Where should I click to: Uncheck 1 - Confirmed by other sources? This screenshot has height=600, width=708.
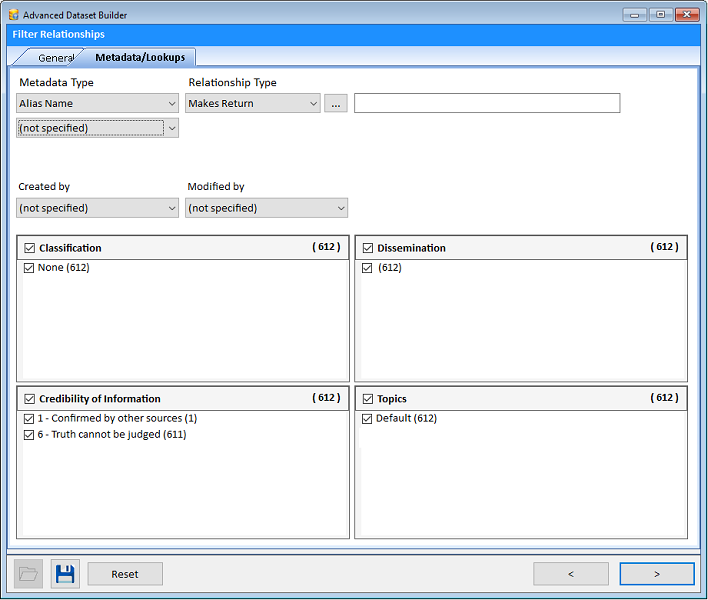pyautogui.click(x=29, y=419)
